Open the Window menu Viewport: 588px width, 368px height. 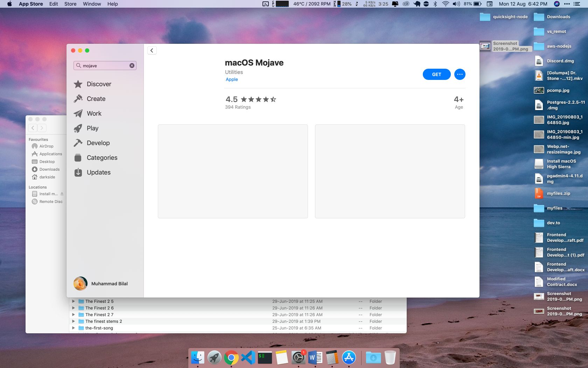pos(92,4)
